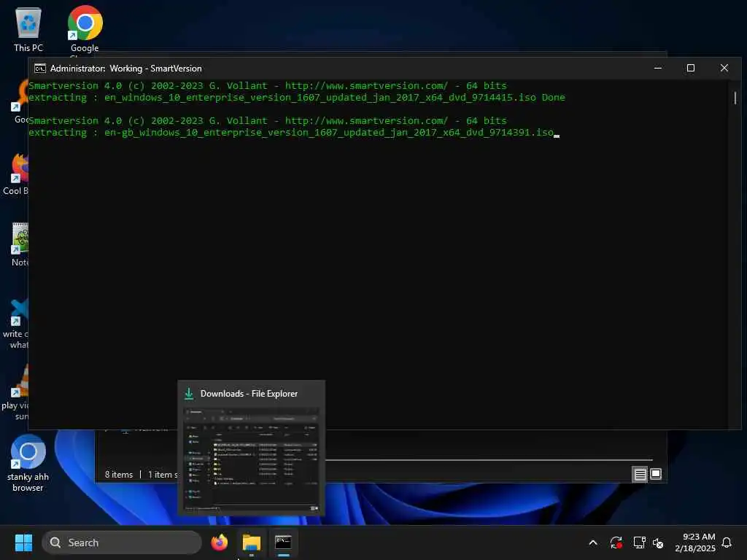
Task: Click the Downloads - File Explorer preview title
Action: point(249,394)
